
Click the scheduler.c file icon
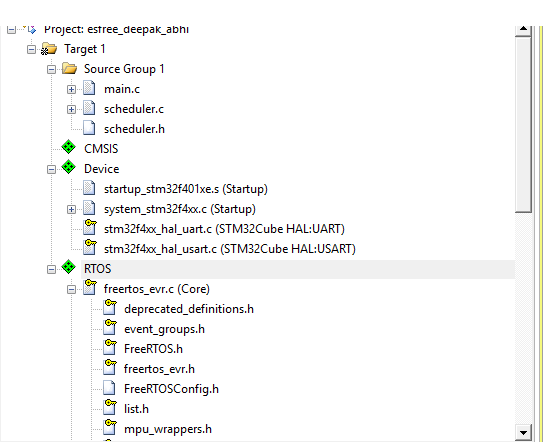pyautogui.click(x=89, y=108)
